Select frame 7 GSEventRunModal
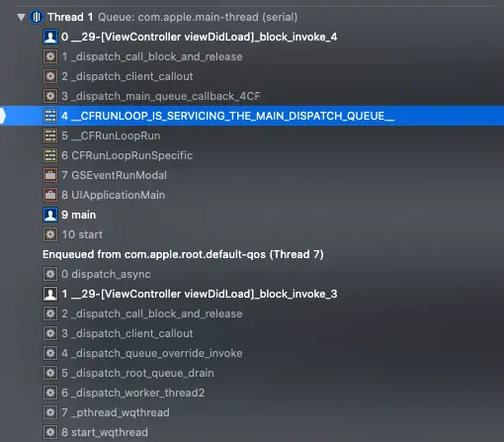 [114, 175]
